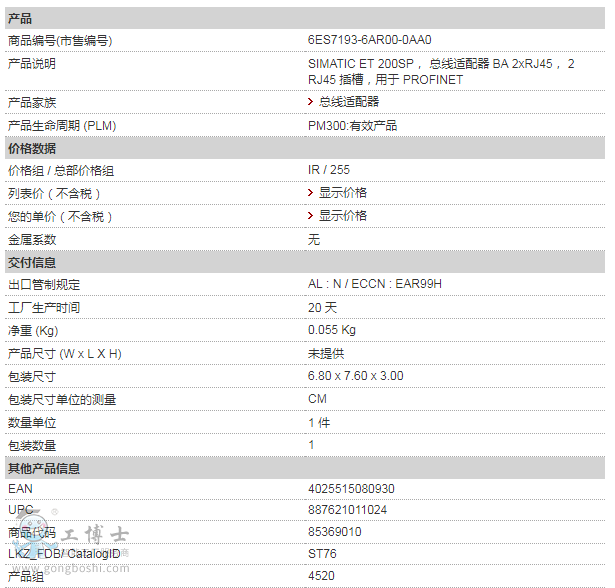Click the EAN label
Viewport: 615px width, 588px height.
click(x=20, y=489)
